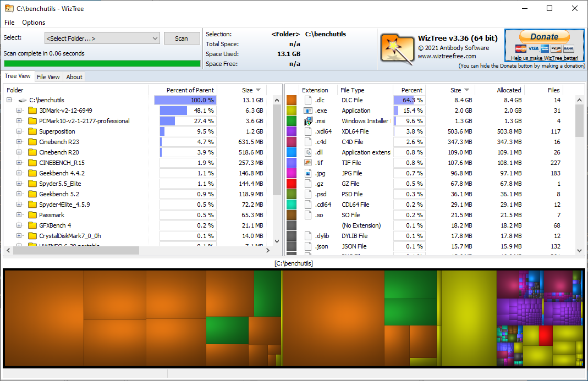The width and height of the screenshot is (588, 381).
Task: Expand the PCMark10-v2-1-2177-professional folder
Action: (19, 121)
